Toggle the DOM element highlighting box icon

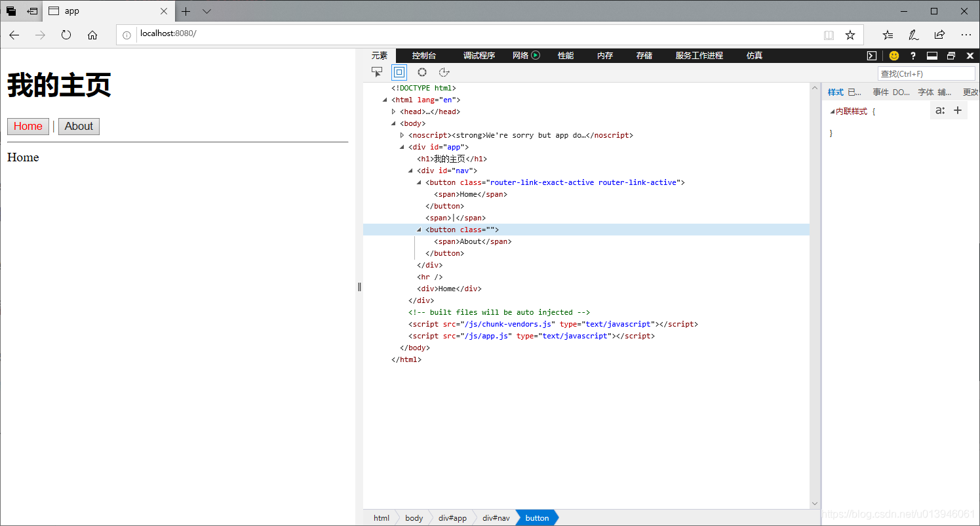click(x=399, y=72)
